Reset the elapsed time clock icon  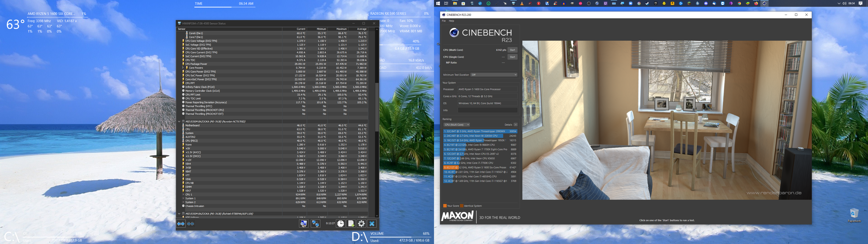(341, 224)
